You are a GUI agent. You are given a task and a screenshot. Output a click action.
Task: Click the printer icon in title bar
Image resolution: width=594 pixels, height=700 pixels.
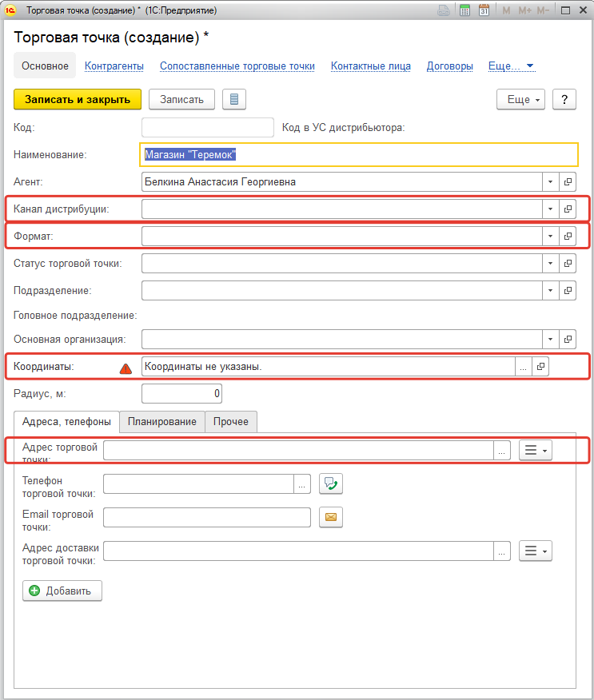pyautogui.click(x=444, y=10)
